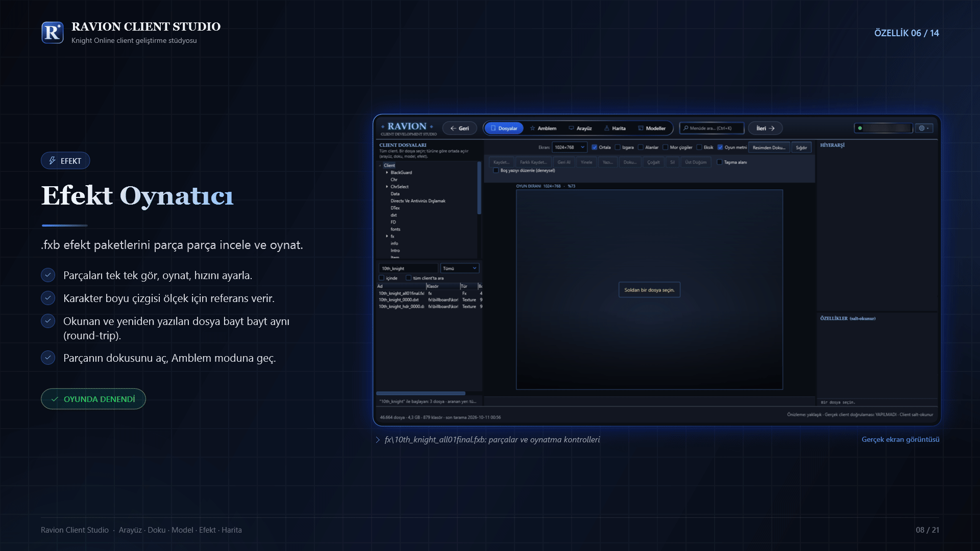Click the Klasör column header

443,286
